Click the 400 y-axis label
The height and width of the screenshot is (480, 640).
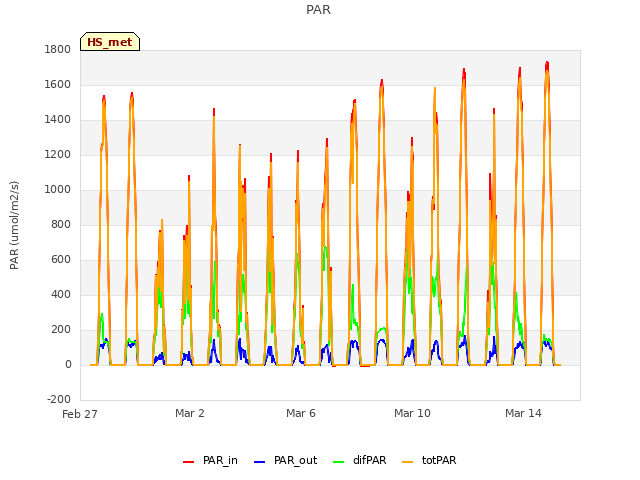click(x=61, y=295)
